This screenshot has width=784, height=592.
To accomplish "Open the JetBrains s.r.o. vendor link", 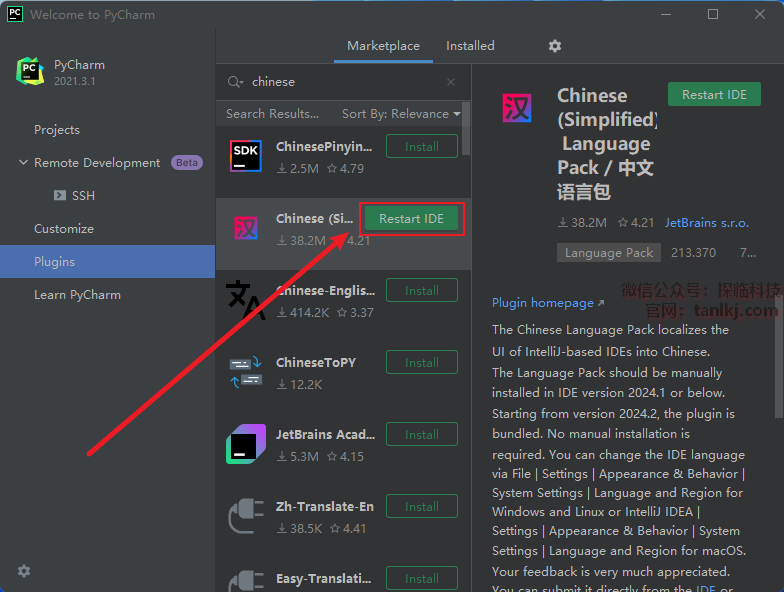I will [706, 223].
